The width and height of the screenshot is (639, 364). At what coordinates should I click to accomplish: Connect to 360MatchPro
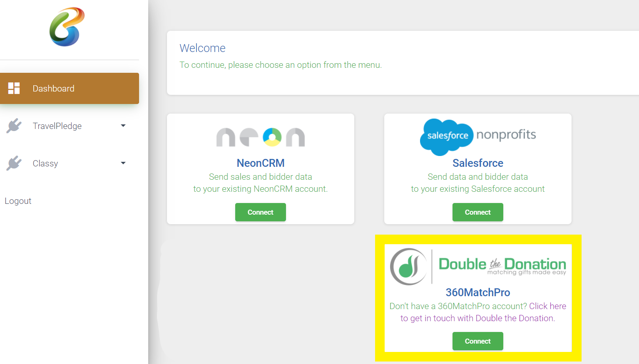pyautogui.click(x=478, y=341)
